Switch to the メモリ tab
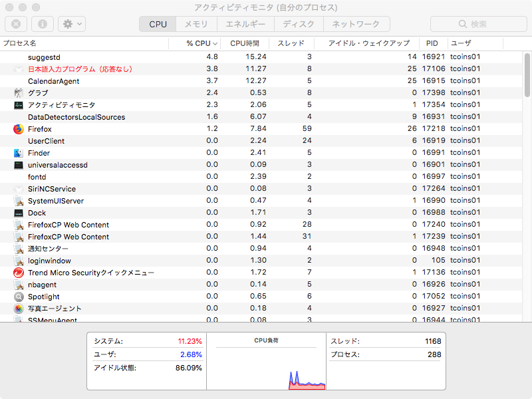This screenshot has width=532, height=399. tap(196, 24)
